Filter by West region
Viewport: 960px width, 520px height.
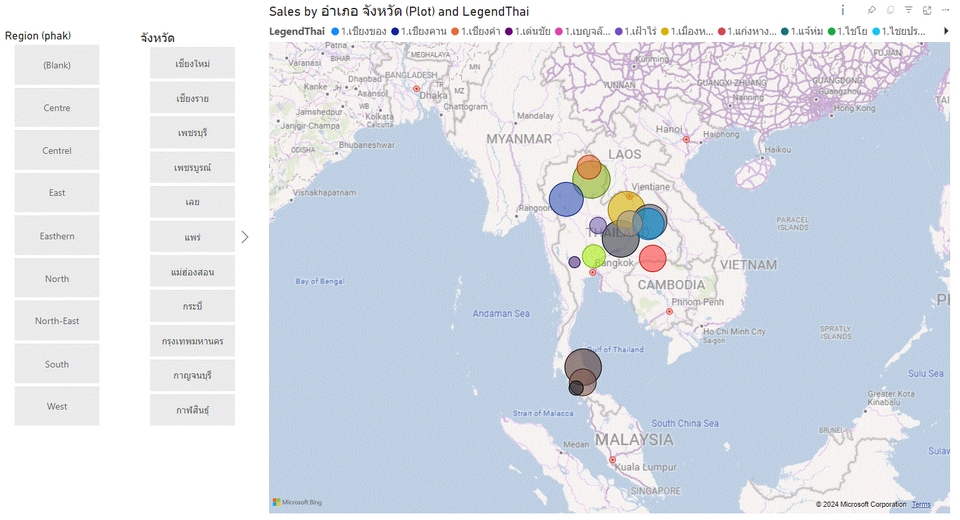tap(57, 406)
